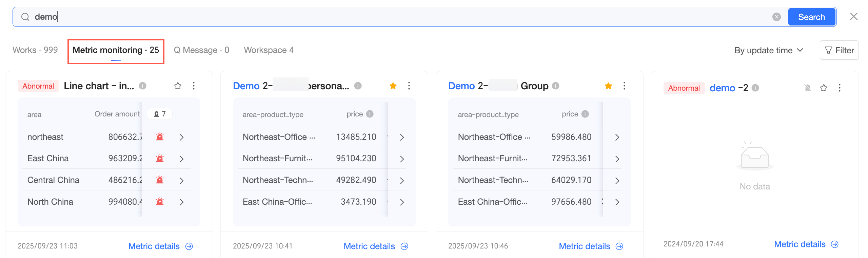Open more options on Demo 2 persona card
The width and height of the screenshot is (868, 258).
[409, 86]
